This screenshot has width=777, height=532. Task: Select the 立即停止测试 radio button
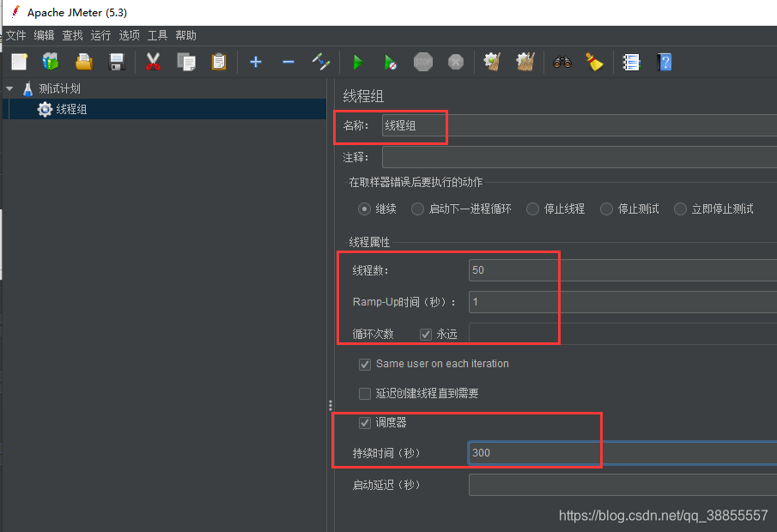680,209
